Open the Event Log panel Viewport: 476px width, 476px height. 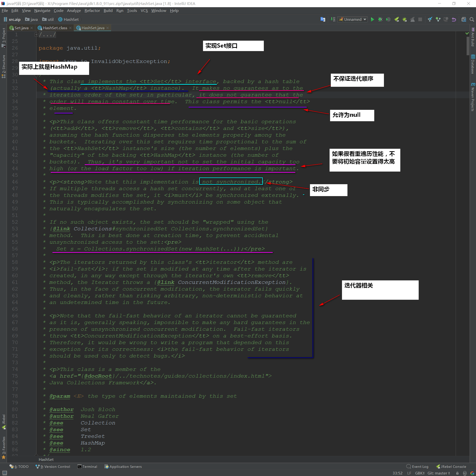pos(417,467)
